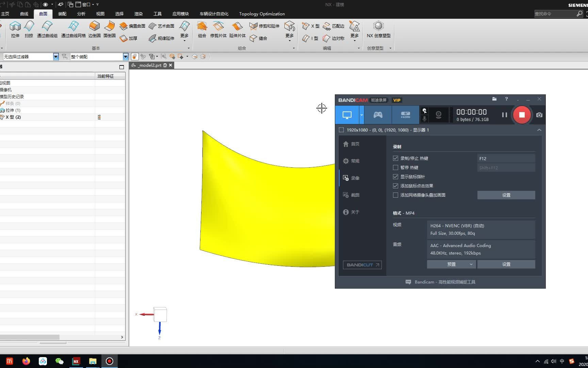
Task: Open the 窗口 dropdown in the quick access bar
Action: pos(86,4)
